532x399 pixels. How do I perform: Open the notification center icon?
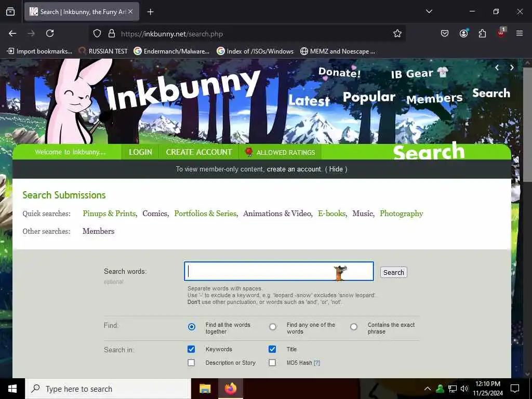[515, 389]
